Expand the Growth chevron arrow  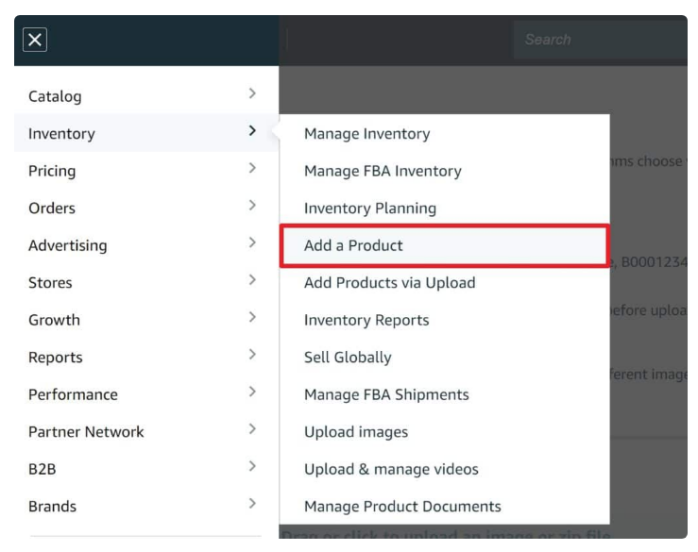(252, 317)
